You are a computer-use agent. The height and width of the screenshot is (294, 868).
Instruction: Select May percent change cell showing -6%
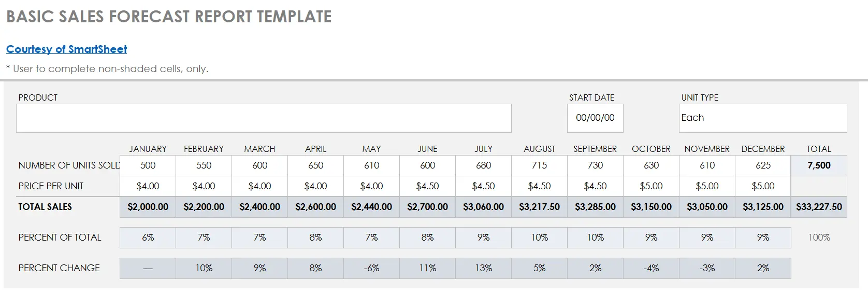pos(371,268)
